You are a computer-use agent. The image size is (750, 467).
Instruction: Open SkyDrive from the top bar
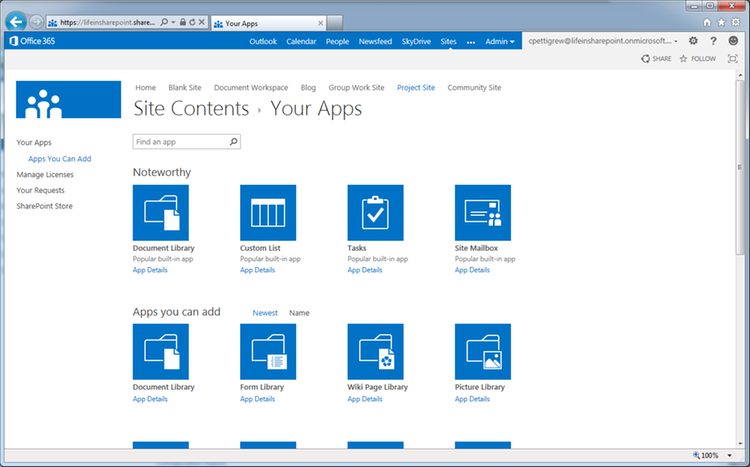tap(416, 42)
